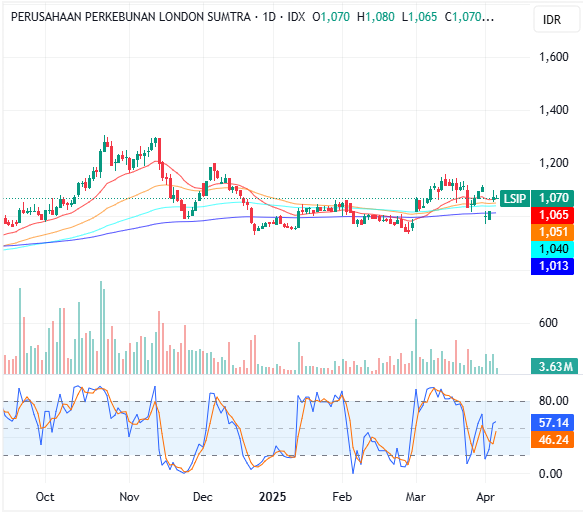583x514 pixels.
Task: Select the 1D interval label in the header
Action: click(x=269, y=17)
